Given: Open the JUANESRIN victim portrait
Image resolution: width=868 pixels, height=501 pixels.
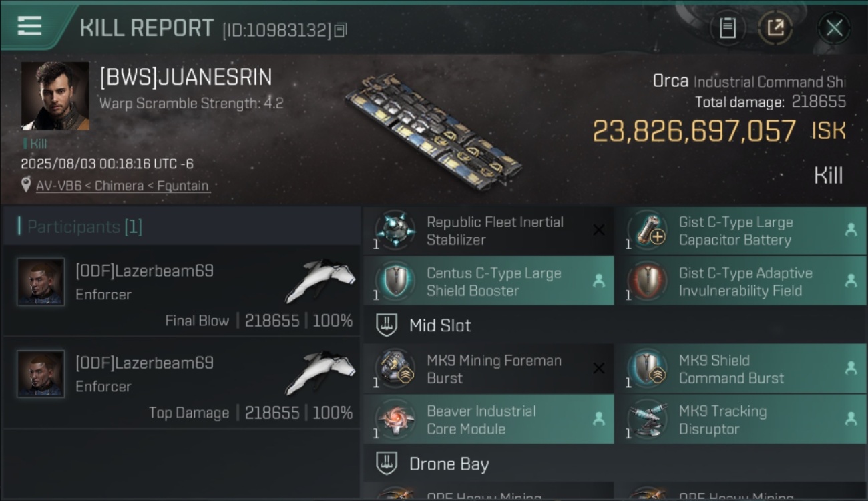Looking at the screenshot, I should (55, 96).
